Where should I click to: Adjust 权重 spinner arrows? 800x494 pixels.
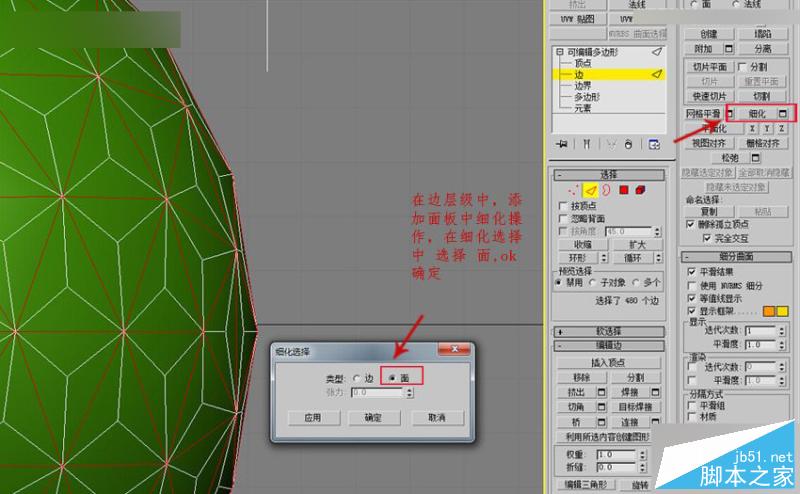pos(642,455)
